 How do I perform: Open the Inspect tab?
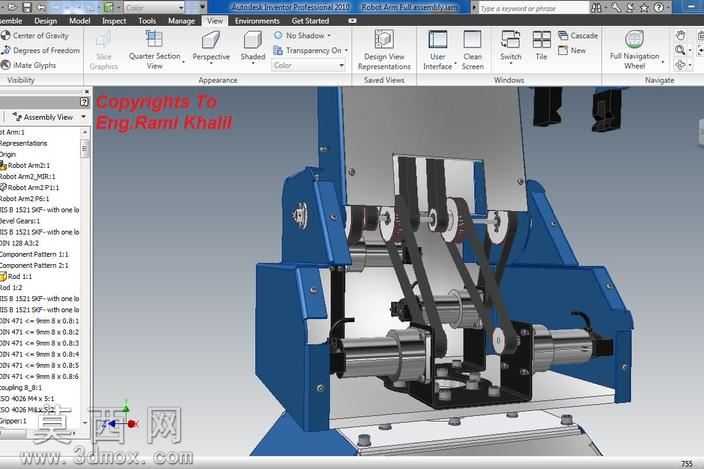(x=114, y=21)
